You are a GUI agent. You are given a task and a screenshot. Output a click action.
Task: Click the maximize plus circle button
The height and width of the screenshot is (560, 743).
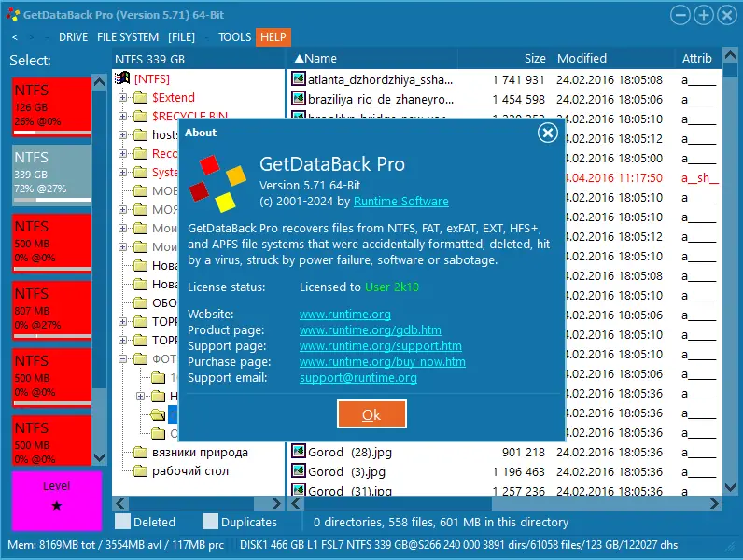pos(704,15)
